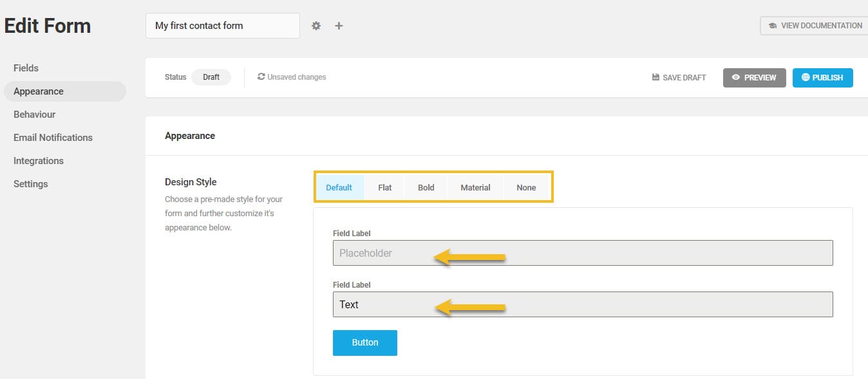Click the plus icon next to the gear
The width and height of the screenshot is (868, 379).
coord(339,25)
